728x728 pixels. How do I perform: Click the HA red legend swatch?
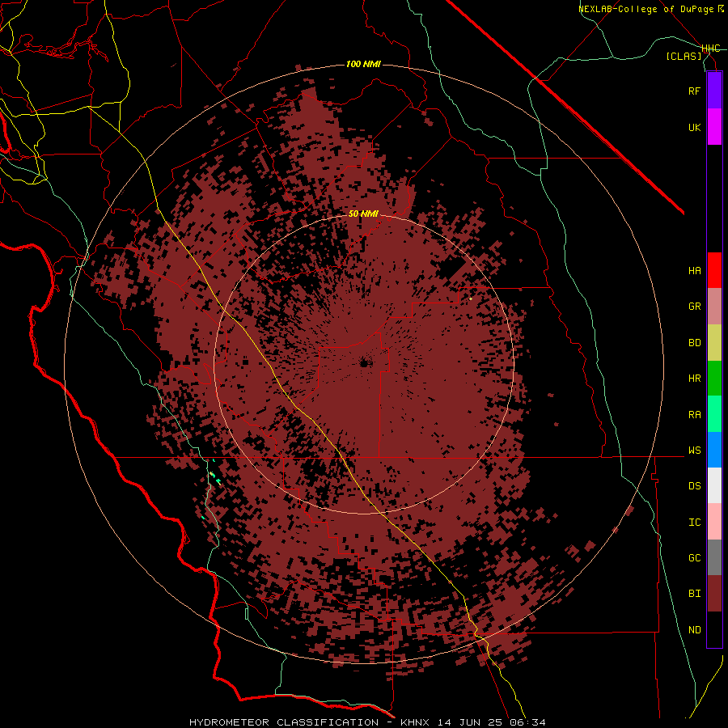click(x=714, y=270)
